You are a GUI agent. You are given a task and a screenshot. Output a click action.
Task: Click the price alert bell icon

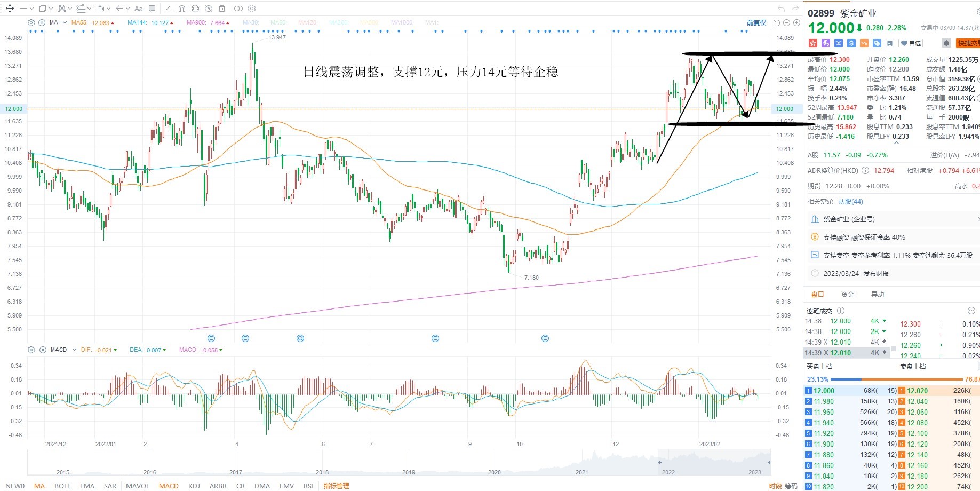click(946, 43)
